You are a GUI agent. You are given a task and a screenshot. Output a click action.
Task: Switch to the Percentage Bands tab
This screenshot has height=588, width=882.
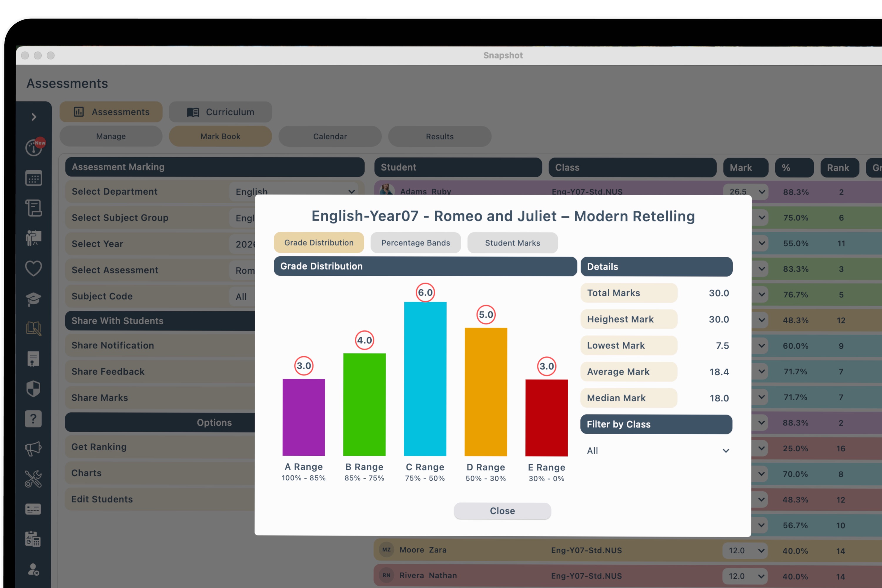pyautogui.click(x=415, y=243)
